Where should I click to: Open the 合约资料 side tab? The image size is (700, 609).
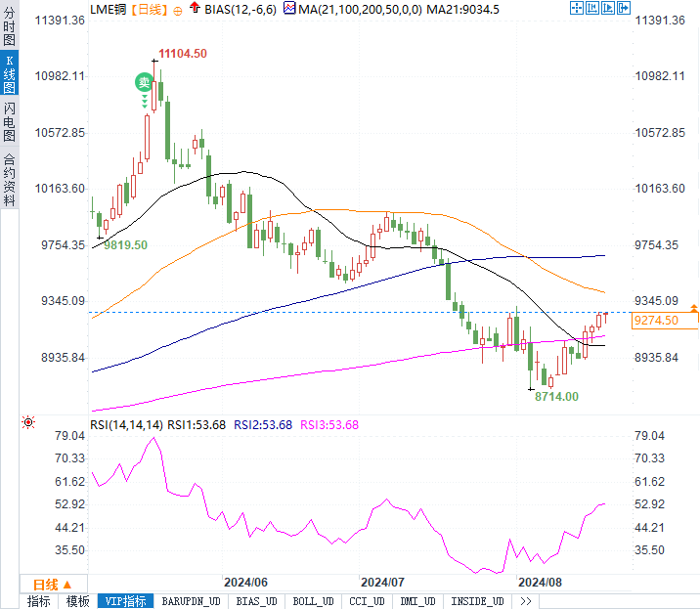coord(9,179)
